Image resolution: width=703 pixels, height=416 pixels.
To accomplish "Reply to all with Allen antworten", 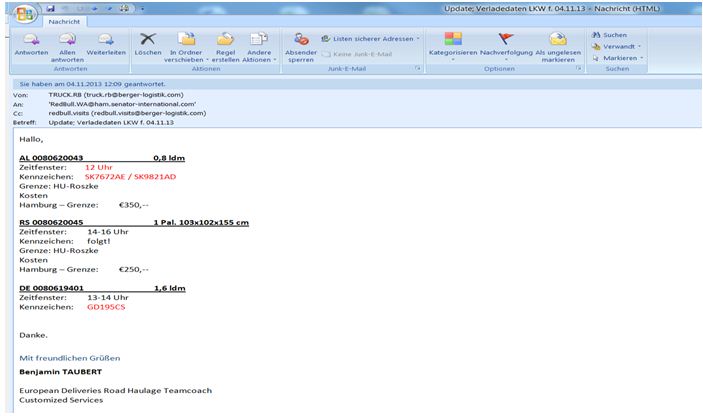I will (67, 48).
